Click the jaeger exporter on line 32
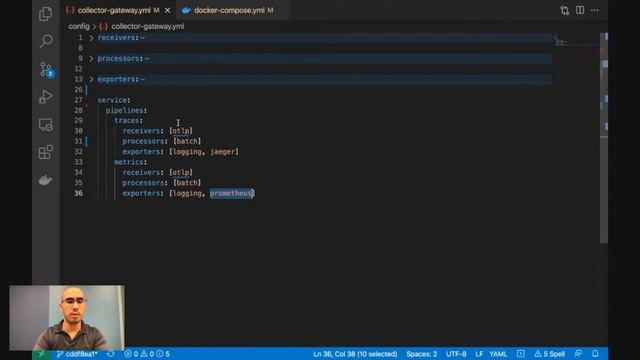This screenshot has height=360, width=640. 222,152
